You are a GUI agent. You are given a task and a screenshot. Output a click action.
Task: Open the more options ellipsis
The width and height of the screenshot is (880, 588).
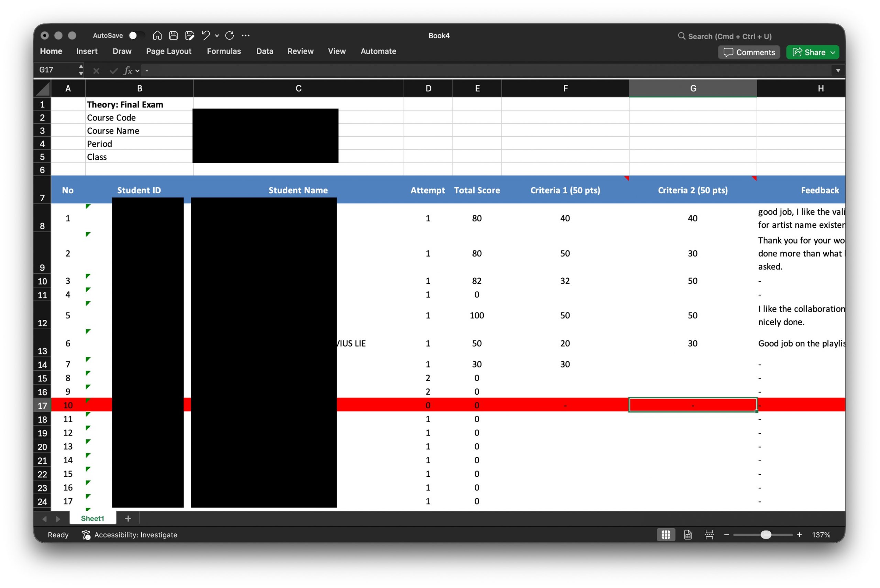(245, 35)
